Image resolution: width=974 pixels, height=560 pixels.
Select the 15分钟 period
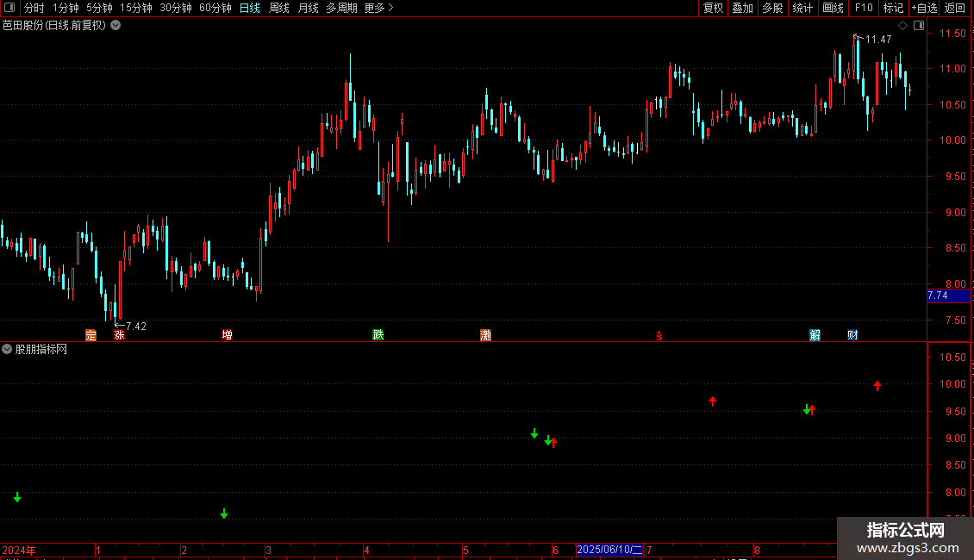point(136,8)
